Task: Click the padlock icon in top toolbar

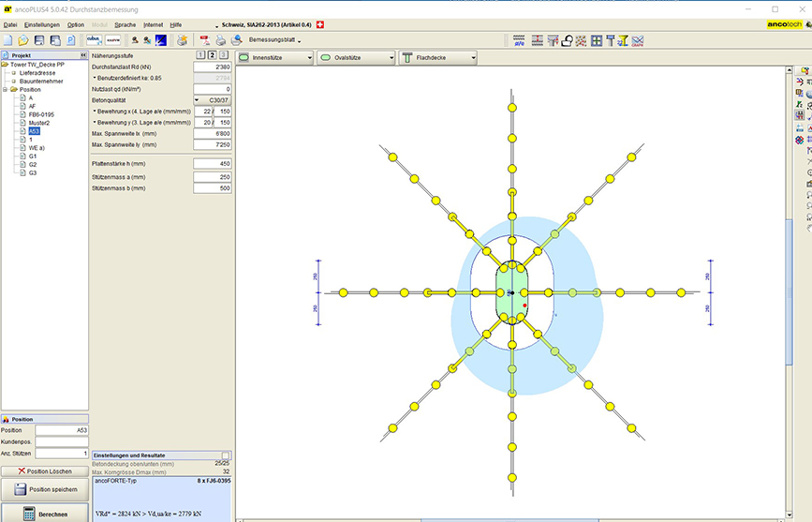Action: [x=568, y=40]
